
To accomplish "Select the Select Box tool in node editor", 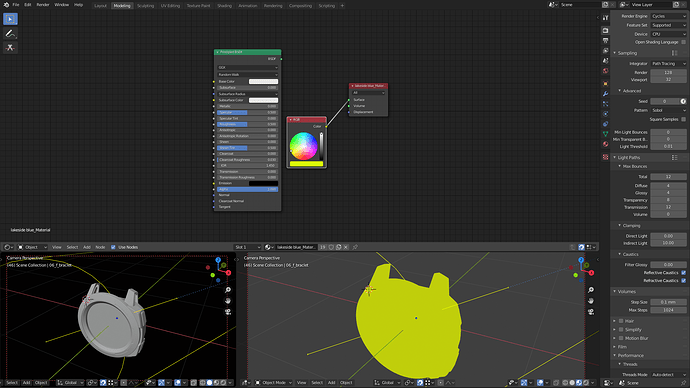I will [10, 19].
